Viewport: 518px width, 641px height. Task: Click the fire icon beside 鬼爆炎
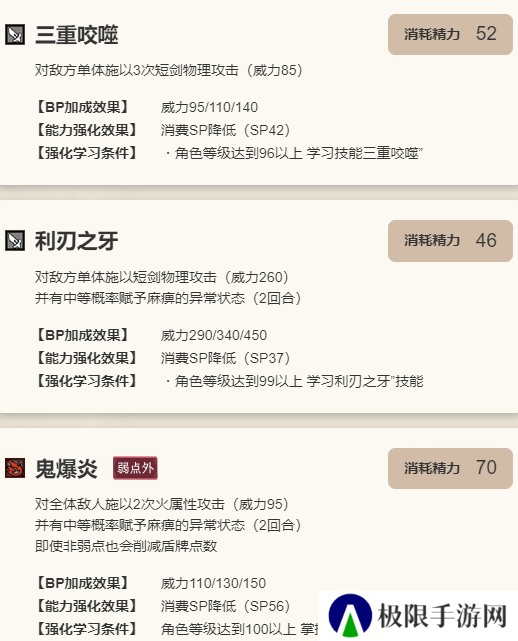point(15,468)
